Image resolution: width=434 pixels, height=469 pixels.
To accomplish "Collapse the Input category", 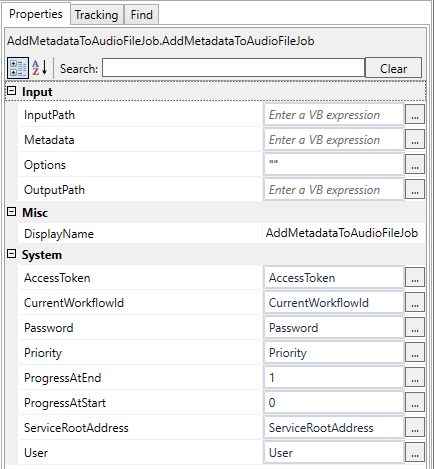I will (12, 91).
